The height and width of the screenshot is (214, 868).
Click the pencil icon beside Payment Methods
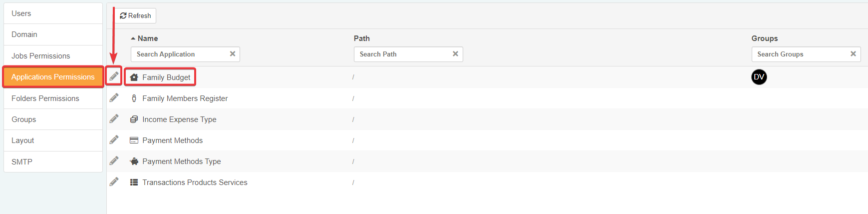[114, 140]
